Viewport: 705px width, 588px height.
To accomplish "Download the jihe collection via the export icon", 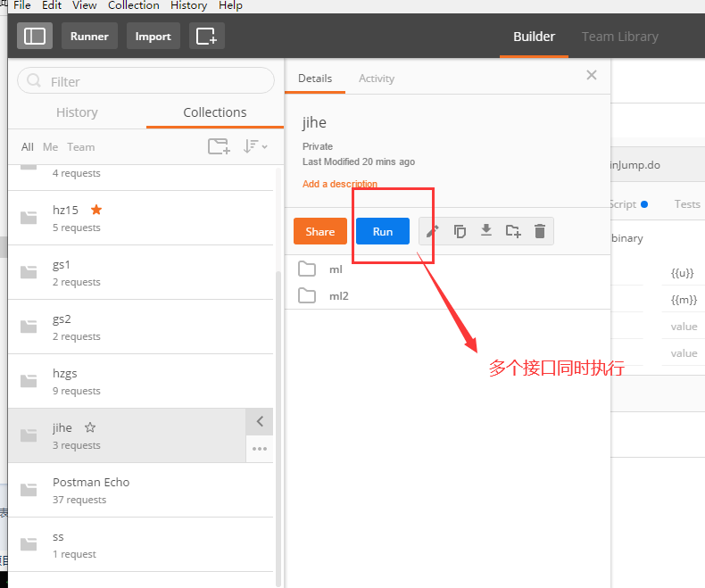I will 486,230.
